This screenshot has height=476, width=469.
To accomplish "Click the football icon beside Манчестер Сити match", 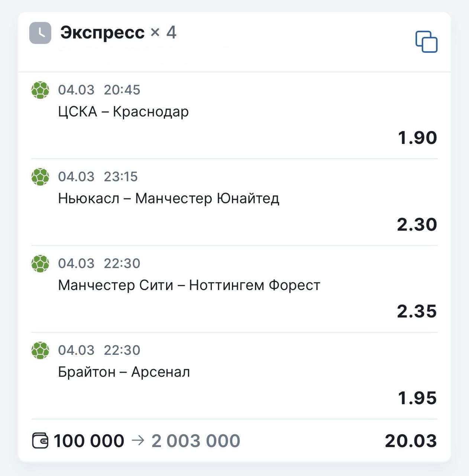I will click(x=40, y=264).
